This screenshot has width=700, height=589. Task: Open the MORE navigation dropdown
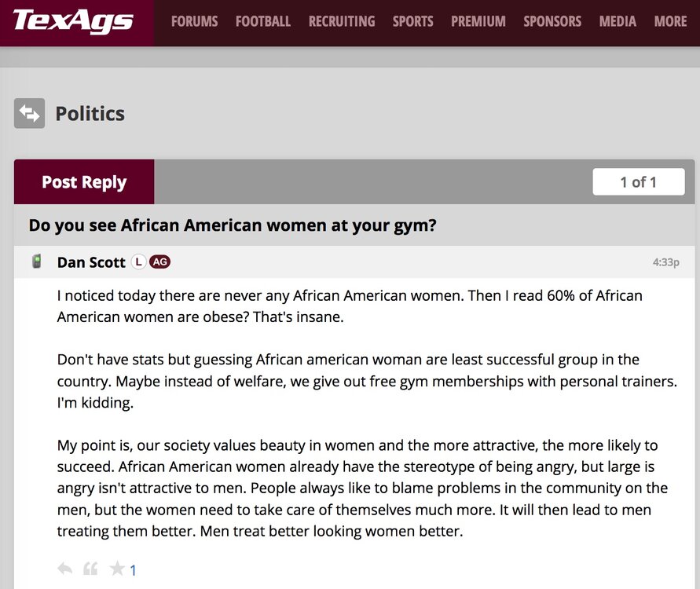pos(670,21)
